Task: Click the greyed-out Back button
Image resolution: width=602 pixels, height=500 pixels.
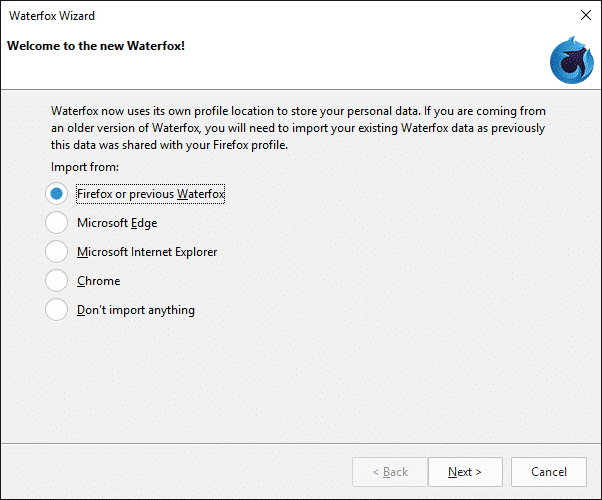Action: pyautogui.click(x=389, y=472)
